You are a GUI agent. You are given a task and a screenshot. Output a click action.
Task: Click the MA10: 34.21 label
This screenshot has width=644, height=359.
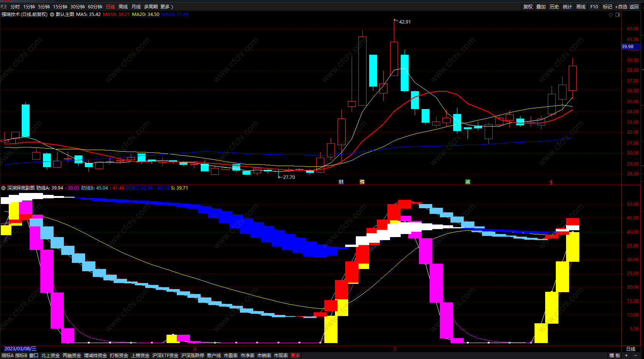tap(116, 14)
